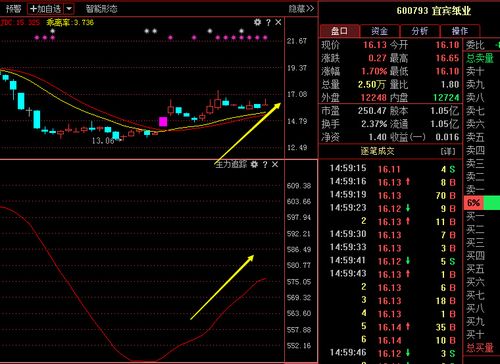Close the 主力追踪 indicator panel
Screen dimensions: 500x364
coord(275,164)
